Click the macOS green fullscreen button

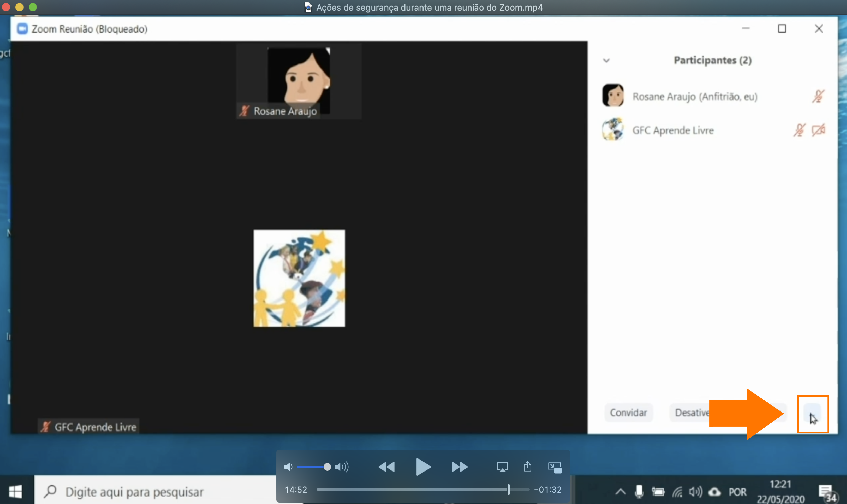click(x=33, y=7)
